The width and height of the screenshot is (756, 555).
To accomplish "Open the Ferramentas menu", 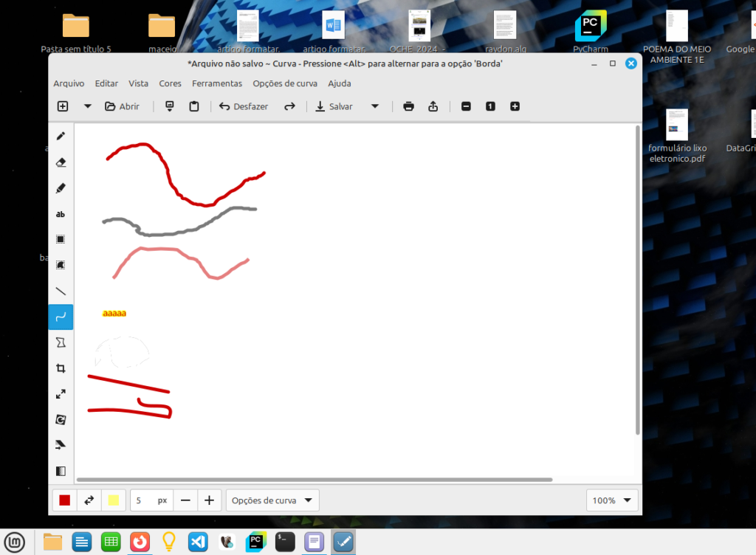I will (x=217, y=83).
